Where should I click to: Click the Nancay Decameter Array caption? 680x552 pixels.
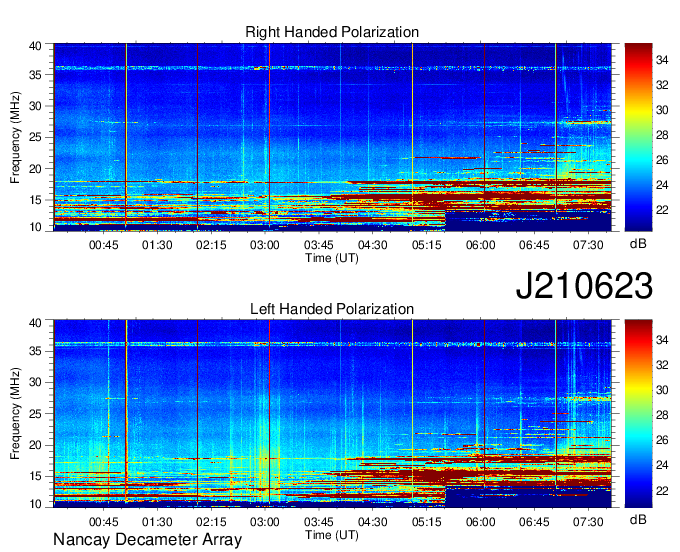pos(147,539)
